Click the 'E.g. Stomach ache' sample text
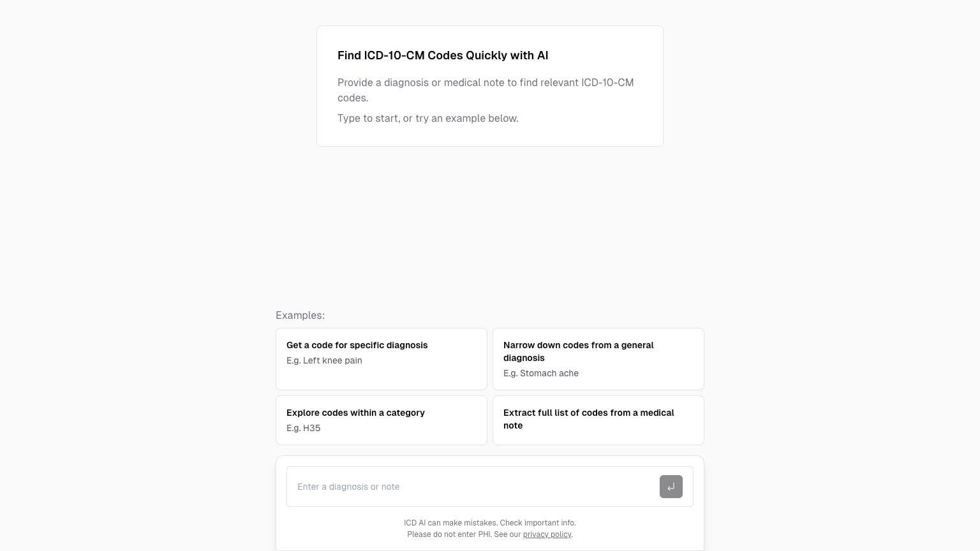Image resolution: width=980 pixels, height=551 pixels. tap(541, 373)
